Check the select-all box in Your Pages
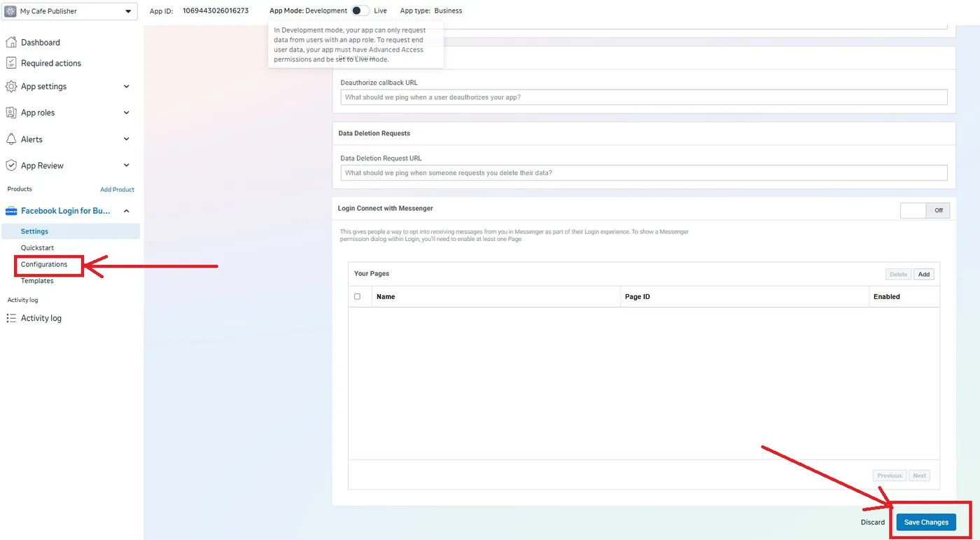980x540 pixels. pyautogui.click(x=357, y=296)
